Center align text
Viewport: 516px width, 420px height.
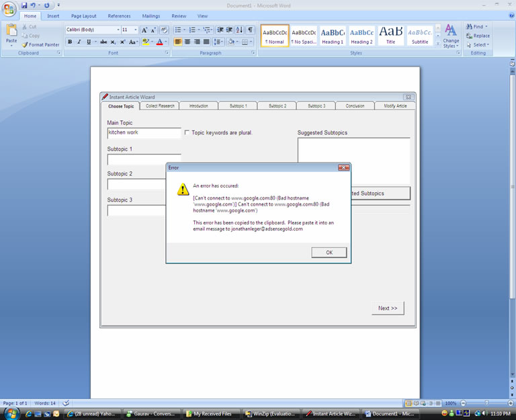click(187, 42)
